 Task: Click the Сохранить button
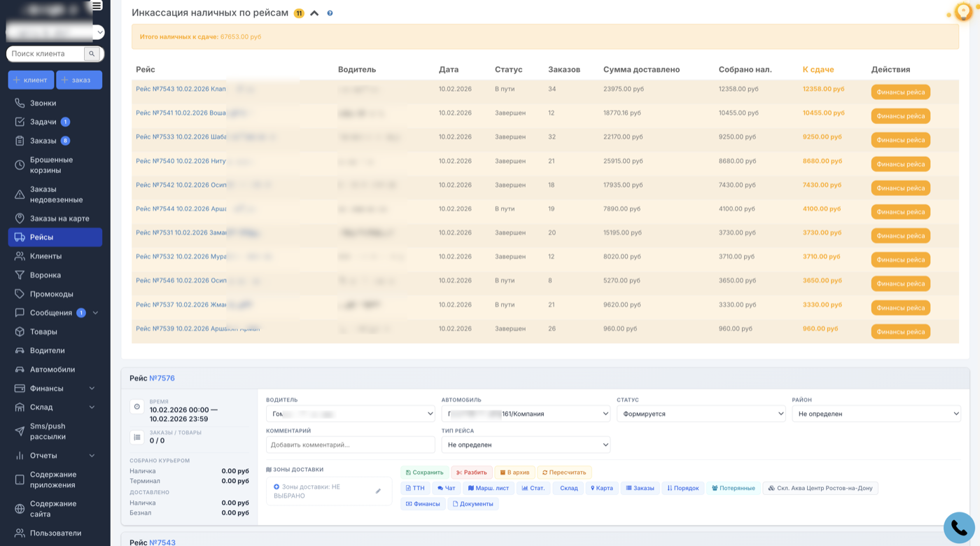point(424,472)
